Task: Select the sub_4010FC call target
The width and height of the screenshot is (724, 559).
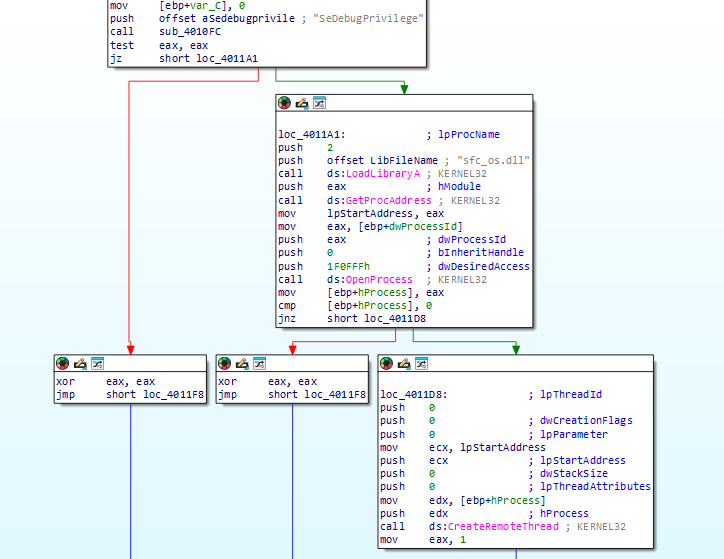Action: pyautogui.click(x=190, y=31)
